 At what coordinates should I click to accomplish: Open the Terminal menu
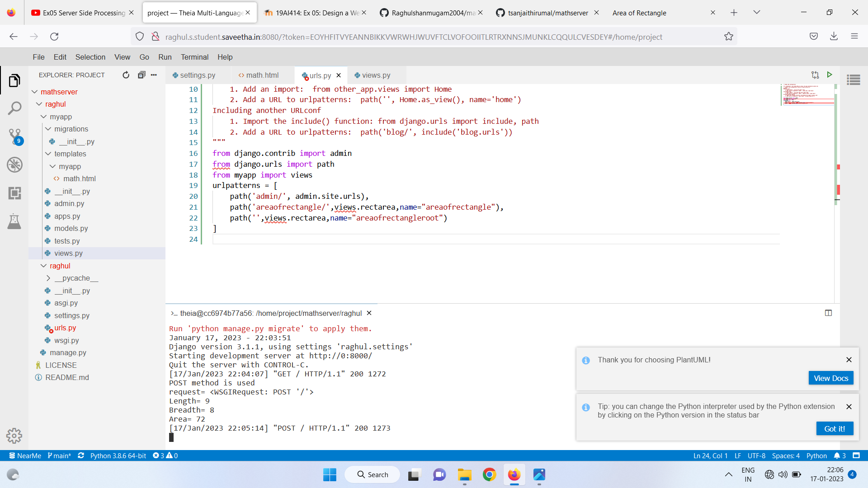tap(194, 57)
